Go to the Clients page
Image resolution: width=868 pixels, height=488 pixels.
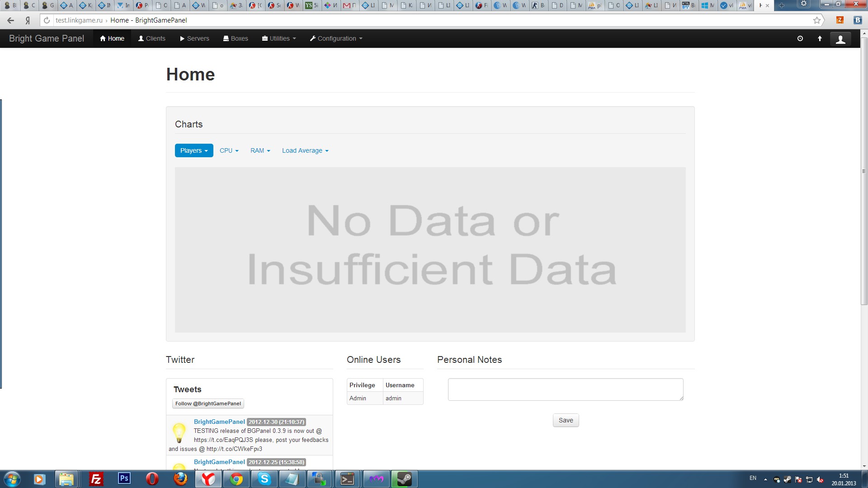(152, 39)
